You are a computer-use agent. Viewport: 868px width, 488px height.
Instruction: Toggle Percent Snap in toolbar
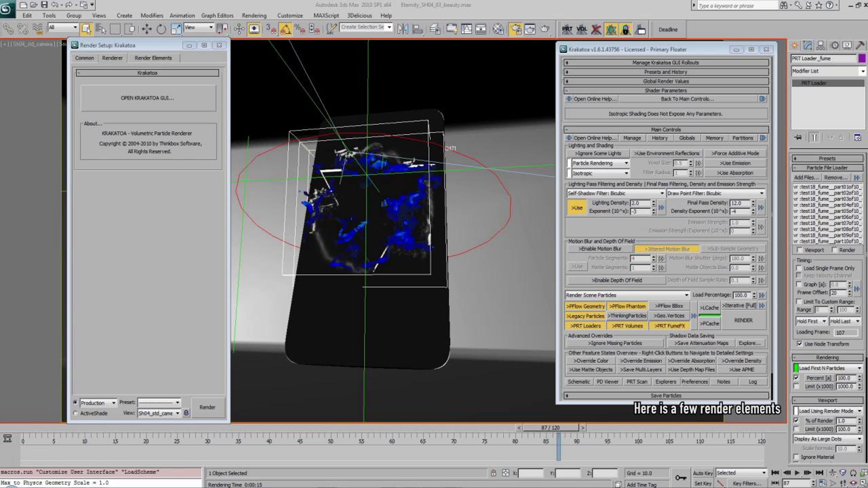[300, 29]
